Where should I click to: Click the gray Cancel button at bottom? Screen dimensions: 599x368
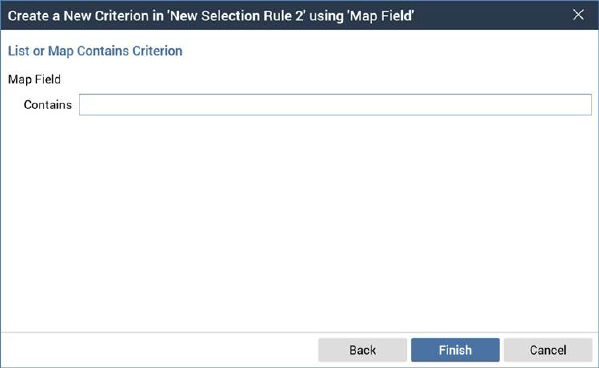[548, 350]
